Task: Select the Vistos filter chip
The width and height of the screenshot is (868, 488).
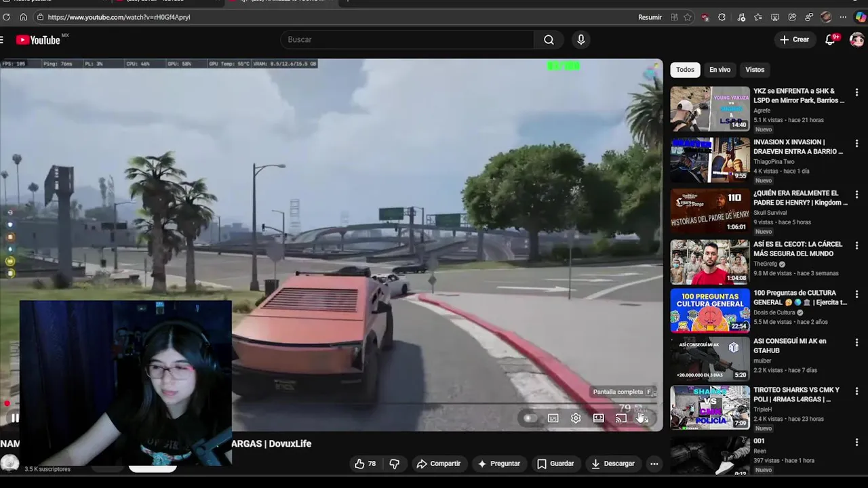Action: [x=755, y=69]
